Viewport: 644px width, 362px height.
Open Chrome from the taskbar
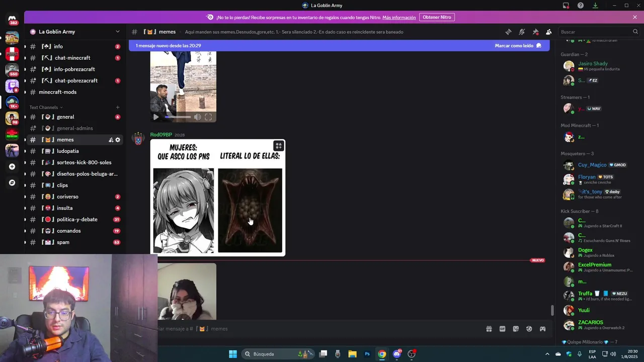pos(382,354)
